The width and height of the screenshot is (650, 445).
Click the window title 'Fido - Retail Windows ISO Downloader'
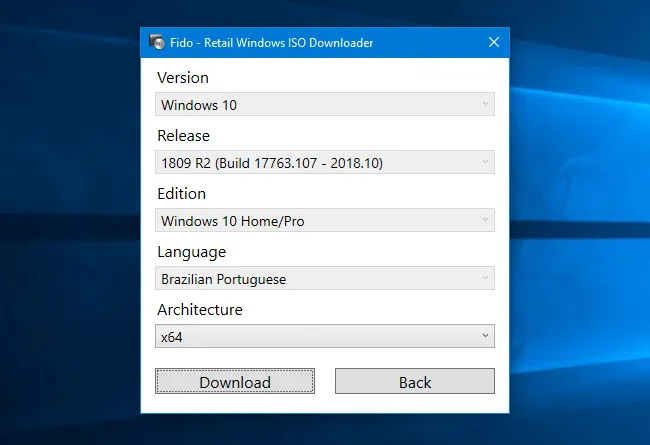272,43
